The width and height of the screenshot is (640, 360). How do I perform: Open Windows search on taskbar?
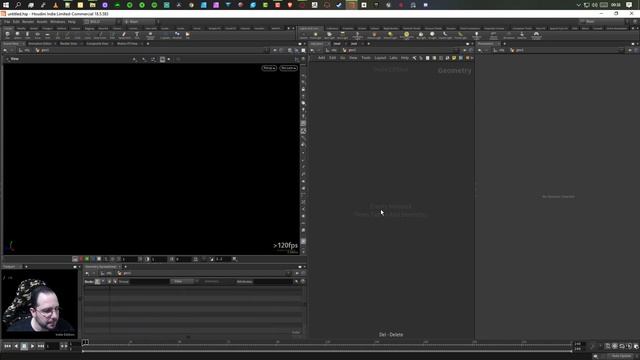[x=18, y=5]
